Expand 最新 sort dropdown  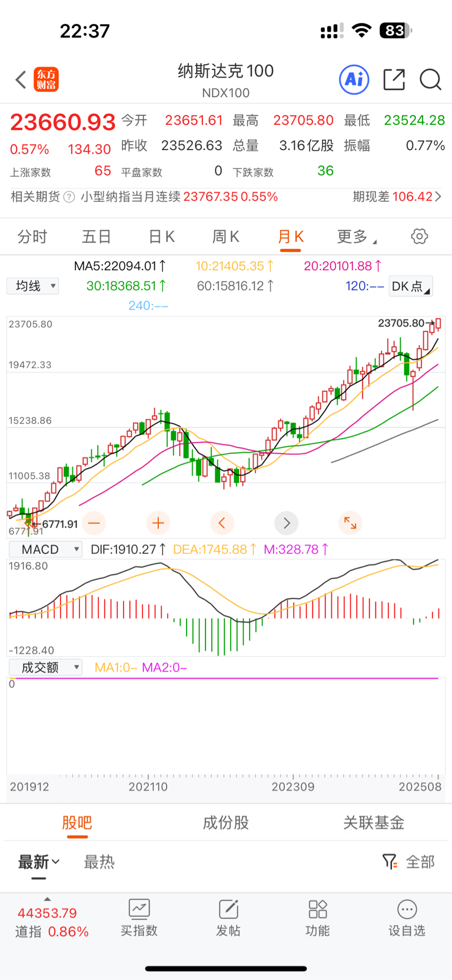39,862
